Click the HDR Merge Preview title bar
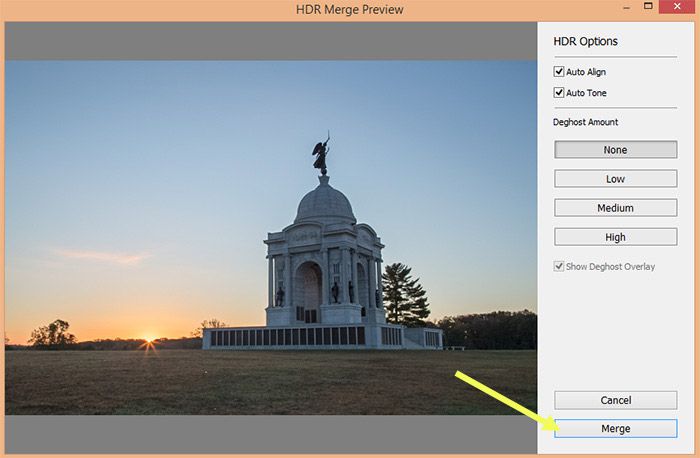This screenshot has width=700, height=458. pos(349,8)
